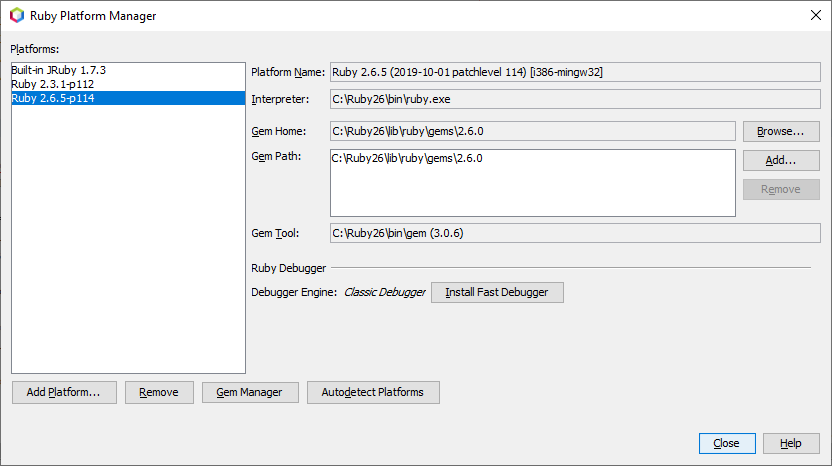832x466 pixels.
Task: Open the Gem Manager
Action: point(250,392)
